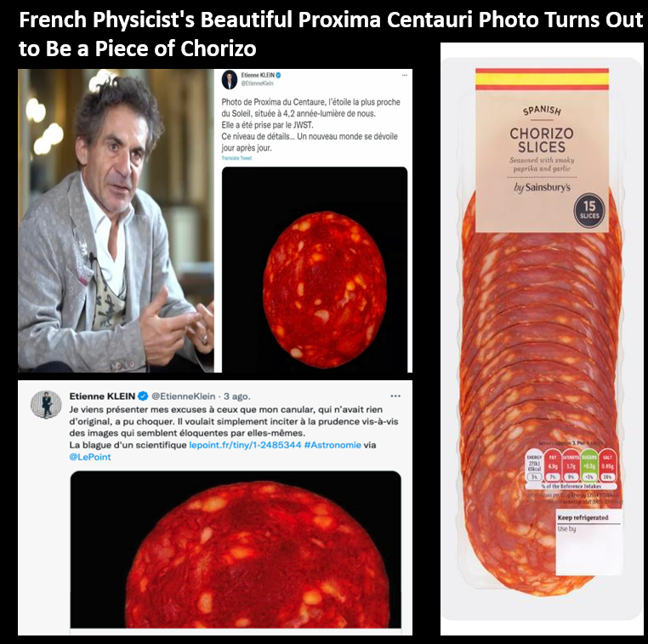Open the @LePoint mention
This screenshot has width=648, height=644.
90,457
